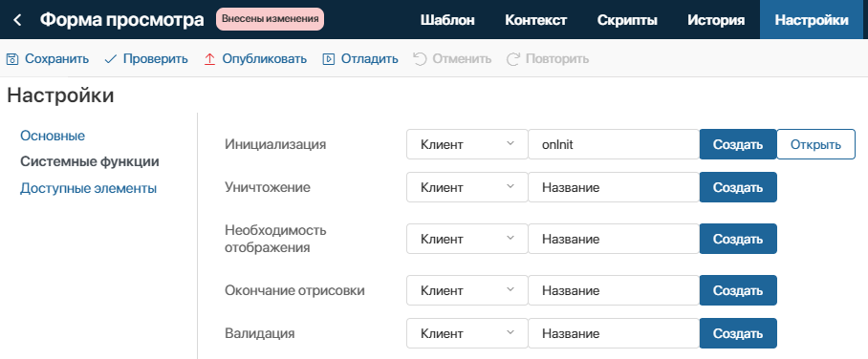Select Системные функции in sidebar
Screen dimensions: 868x359
[x=90, y=162]
